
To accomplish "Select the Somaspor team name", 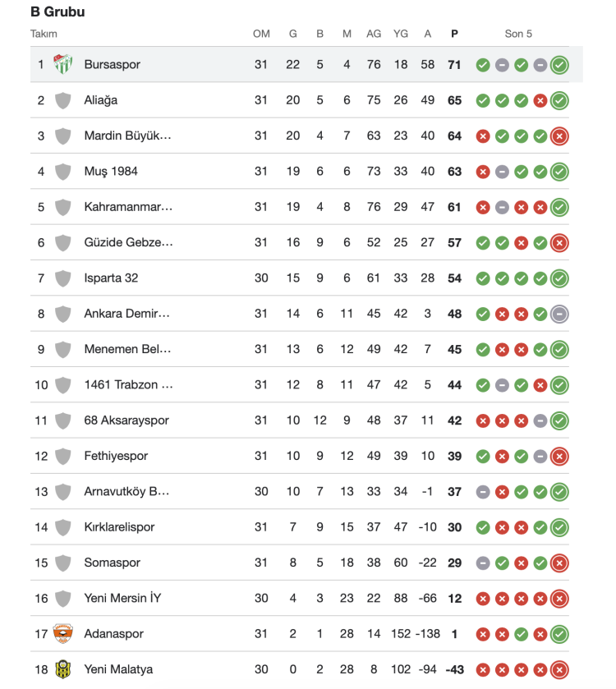I will tap(112, 563).
